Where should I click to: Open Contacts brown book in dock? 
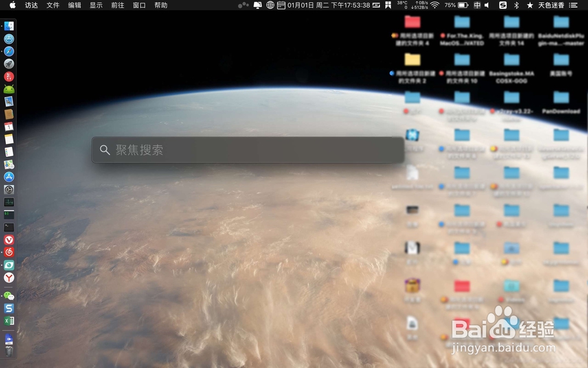click(9, 114)
